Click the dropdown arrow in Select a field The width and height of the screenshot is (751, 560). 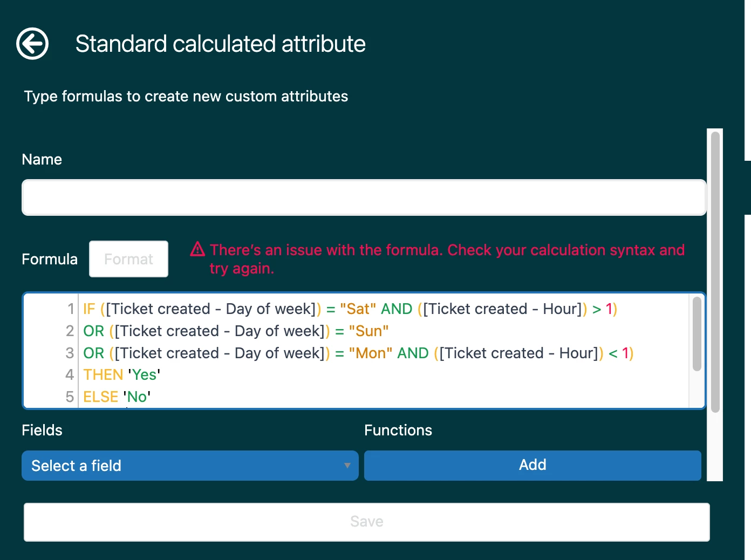click(347, 466)
